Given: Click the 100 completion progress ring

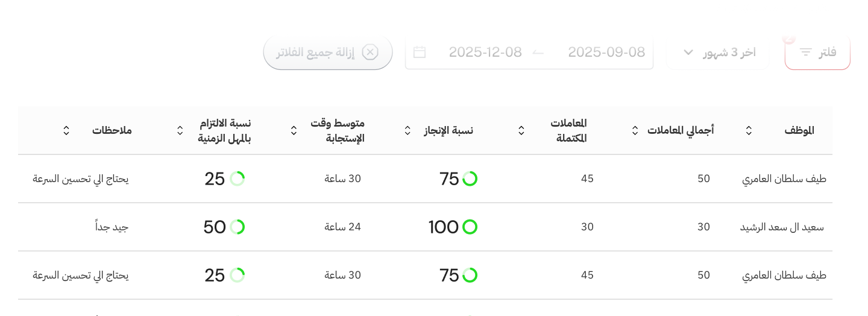Looking at the screenshot, I should (470, 227).
